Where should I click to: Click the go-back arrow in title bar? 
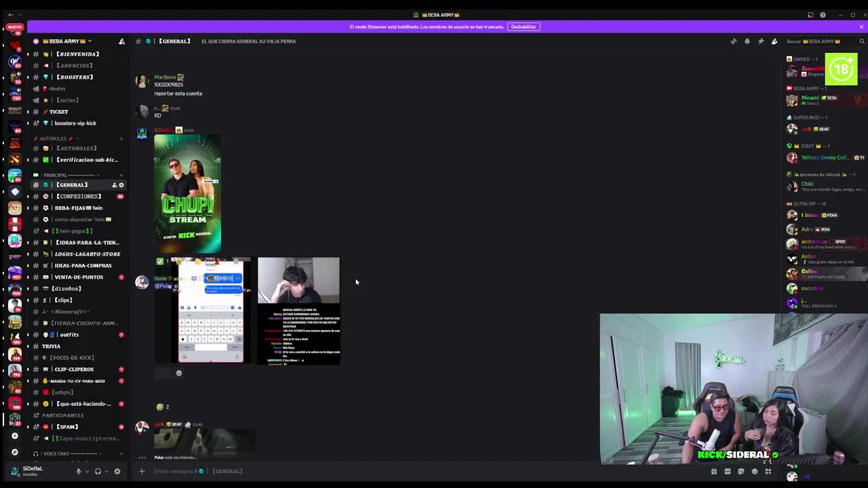tap(10, 15)
